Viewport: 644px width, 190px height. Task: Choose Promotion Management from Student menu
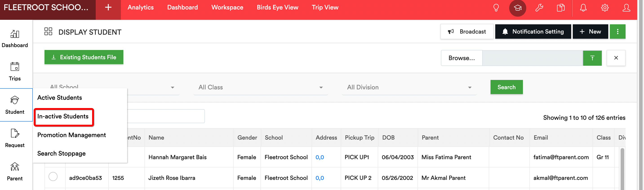(71, 135)
